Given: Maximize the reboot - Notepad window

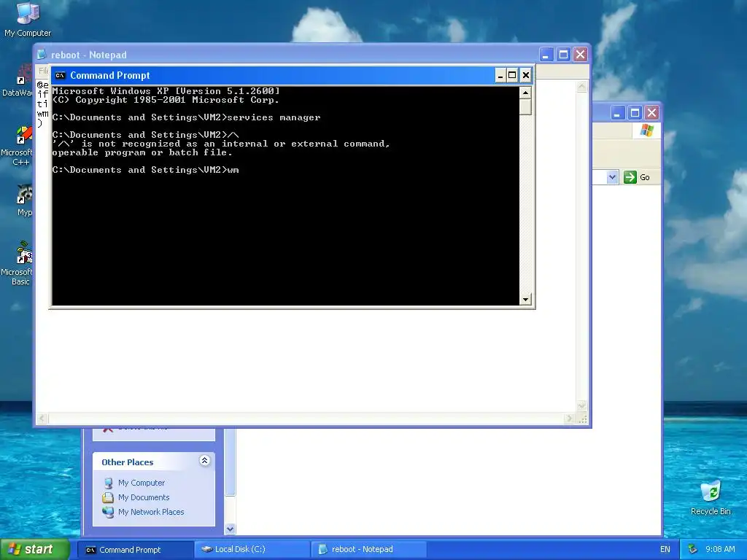Looking at the screenshot, I should coord(563,55).
